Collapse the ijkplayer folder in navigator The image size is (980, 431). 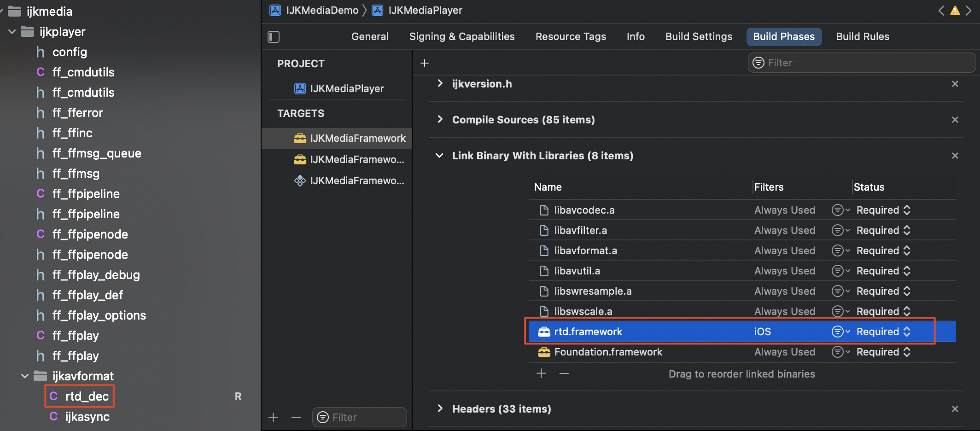pyautogui.click(x=12, y=32)
